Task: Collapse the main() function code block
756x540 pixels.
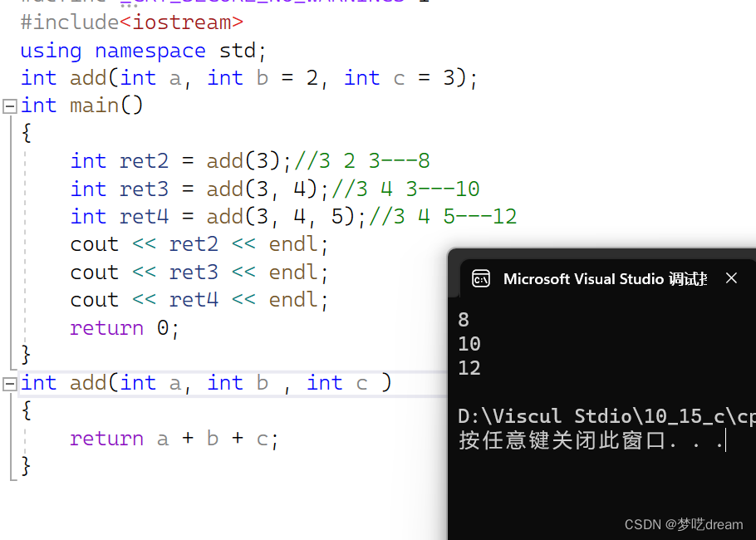Action: point(10,106)
